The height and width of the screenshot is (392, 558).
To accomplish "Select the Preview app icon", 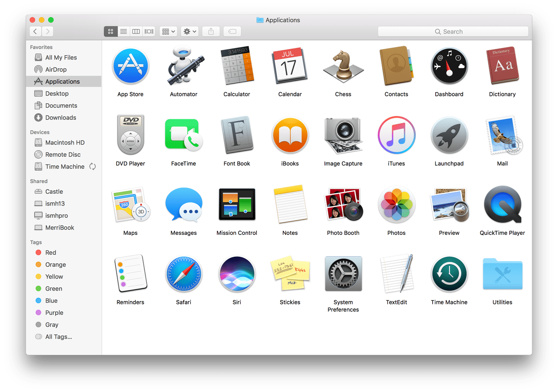I will tap(449, 204).
